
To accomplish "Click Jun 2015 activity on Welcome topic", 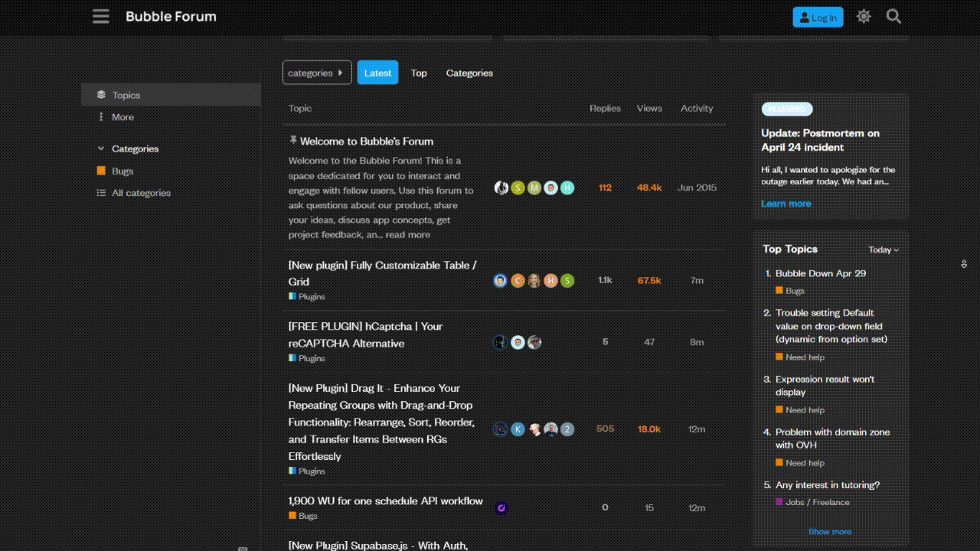I will 697,187.
